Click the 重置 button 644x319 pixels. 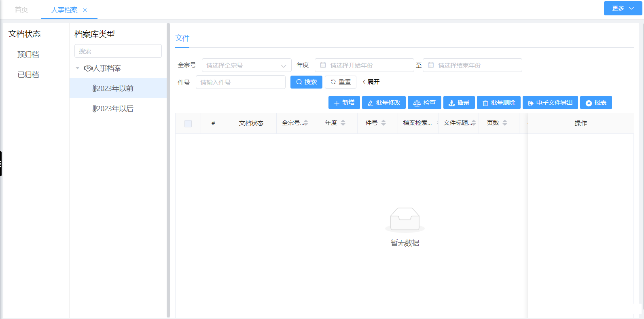click(x=341, y=82)
